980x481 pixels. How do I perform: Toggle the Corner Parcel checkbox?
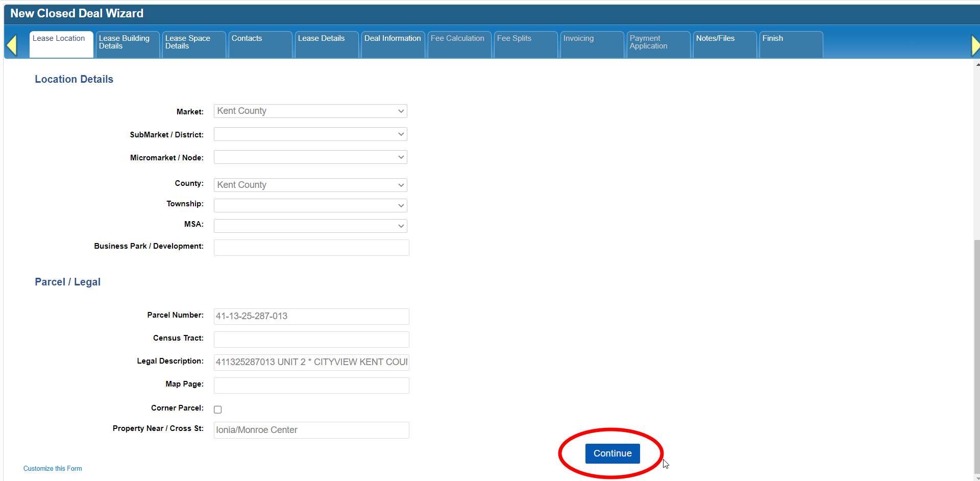click(x=218, y=410)
